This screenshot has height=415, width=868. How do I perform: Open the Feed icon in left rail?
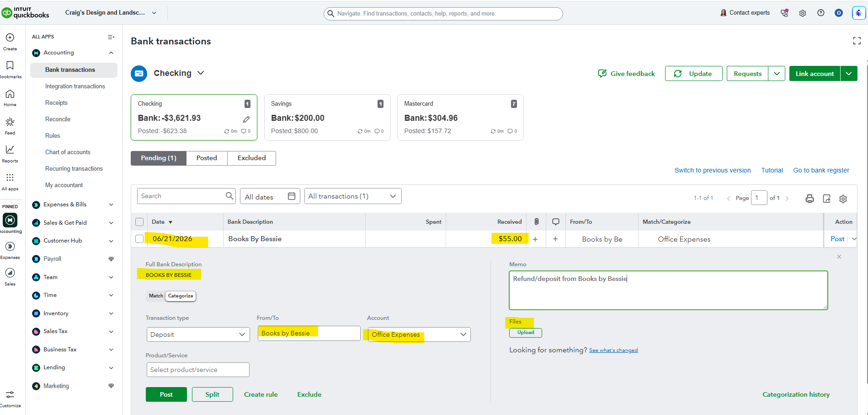(x=10, y=122)
